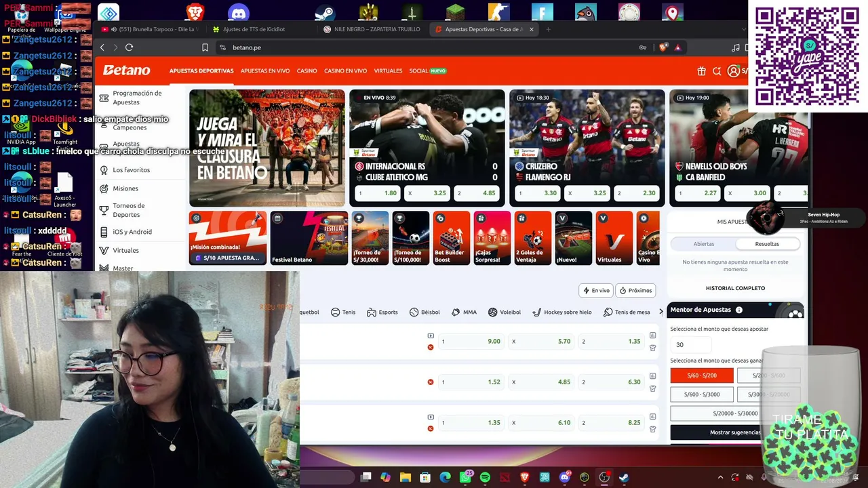Open the browser tab list dropdown
This screenshot has width=868, height=488.
(744, 29)
